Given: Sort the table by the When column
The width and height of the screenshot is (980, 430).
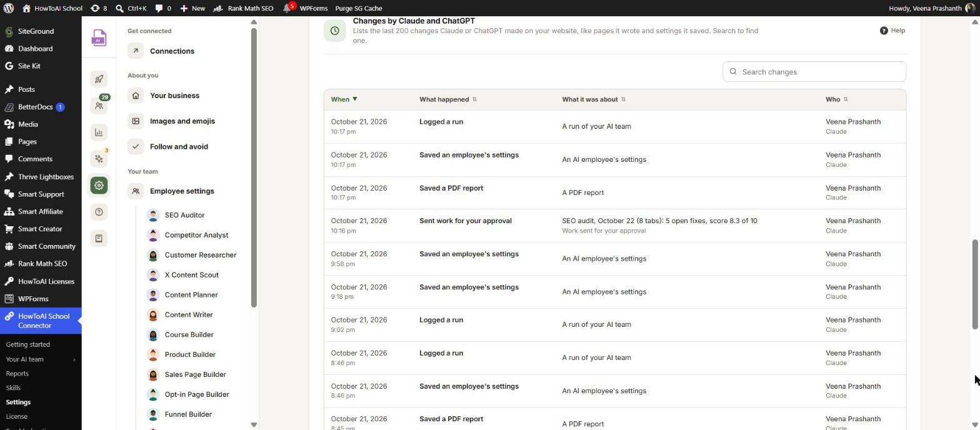Looking at the screenshot, I should [x=344, y=99].
